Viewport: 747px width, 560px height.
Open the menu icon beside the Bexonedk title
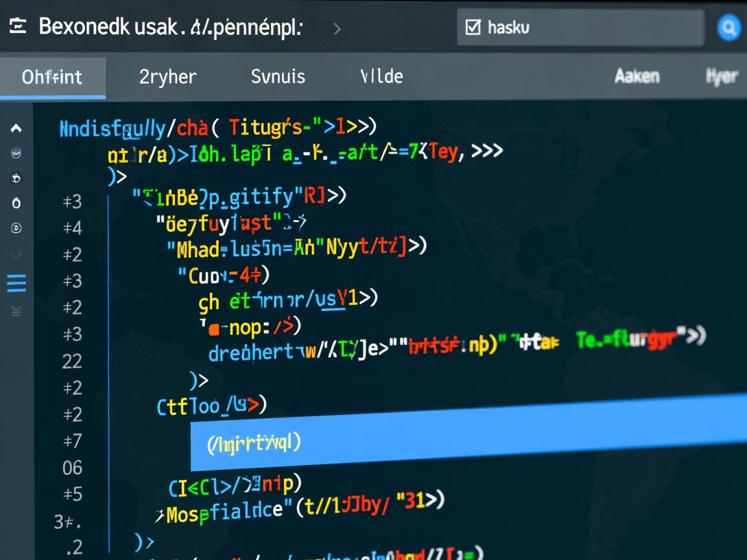click(18, 27)
